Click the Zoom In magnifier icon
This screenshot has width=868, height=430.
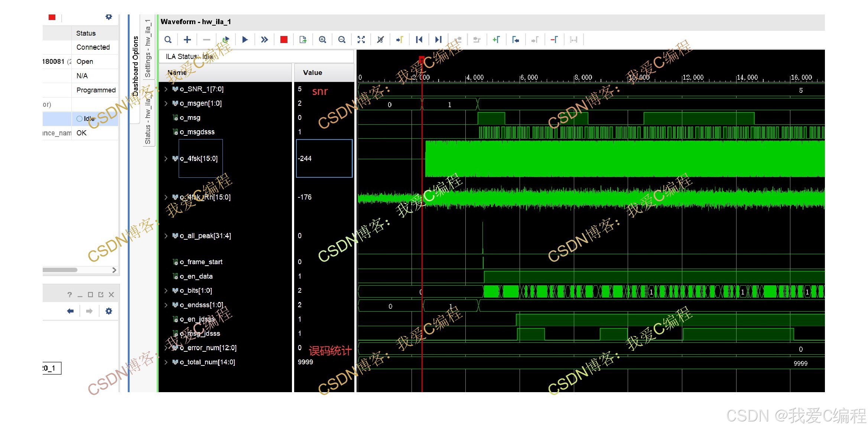pyautogui.click(x=322, y=40)
